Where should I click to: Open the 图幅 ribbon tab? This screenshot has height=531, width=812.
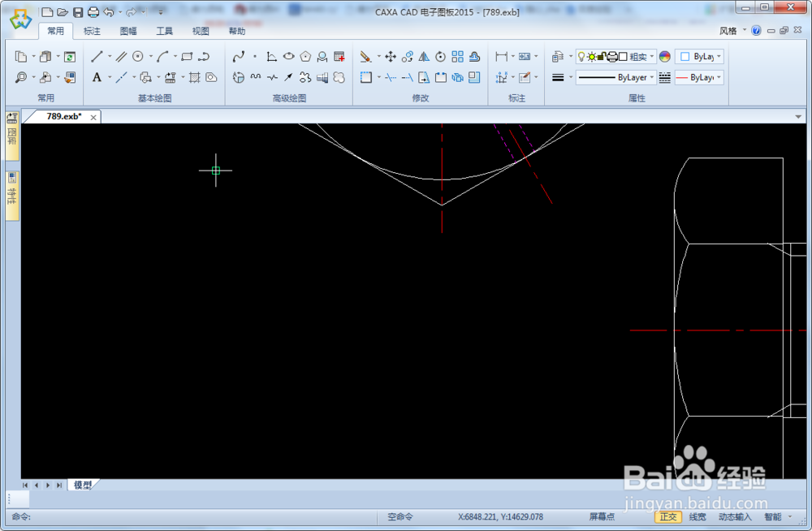coord(128,31)
